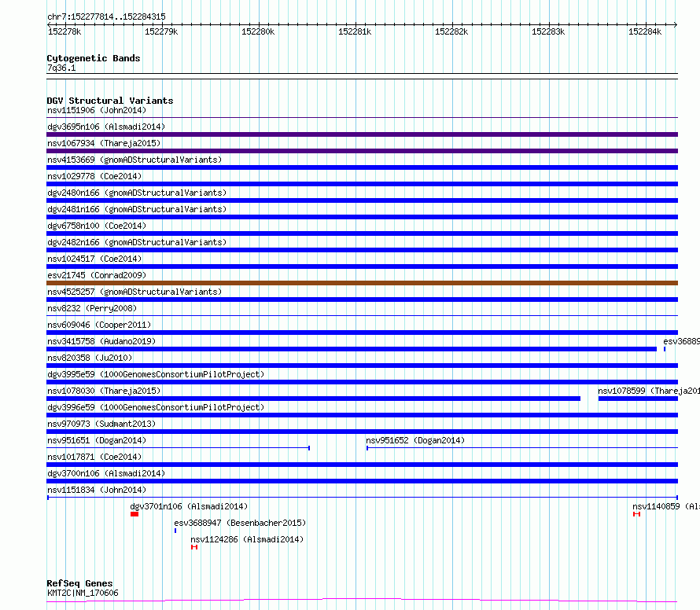Open variant nsv970973 (Sudmant2013)

point(101,424)
